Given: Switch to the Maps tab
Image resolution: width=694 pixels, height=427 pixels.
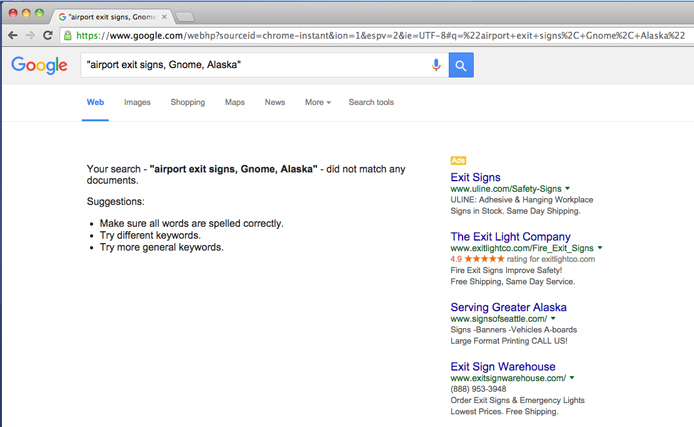Looking at the screenshot, I should [234, 102].
